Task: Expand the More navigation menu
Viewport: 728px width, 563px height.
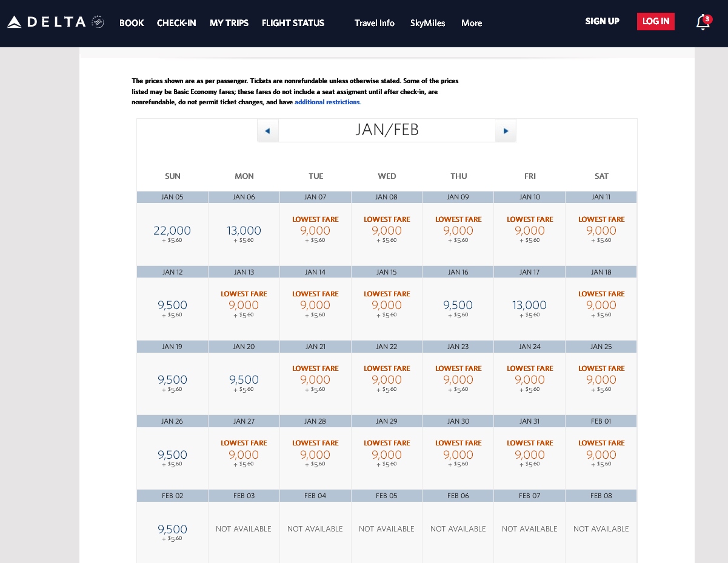Action: point(472,23)
